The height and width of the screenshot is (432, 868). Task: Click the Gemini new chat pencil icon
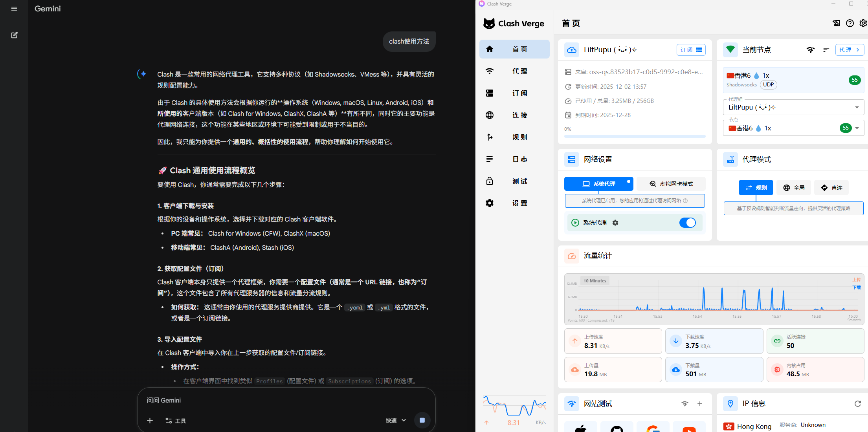point(14,35)
